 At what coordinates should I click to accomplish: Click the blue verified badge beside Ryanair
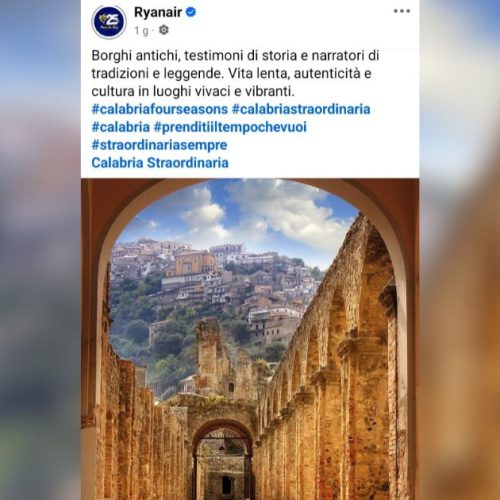191,12
